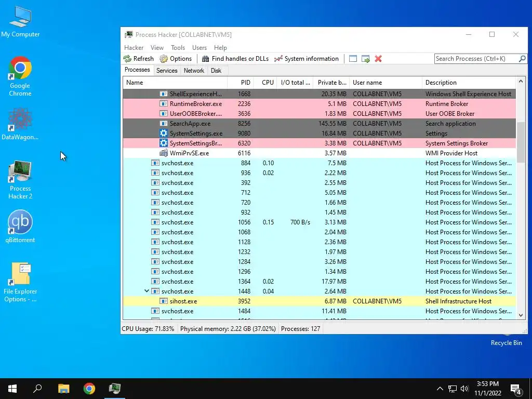
Task: Sort by the CPU column header
Action: point(265,83)
